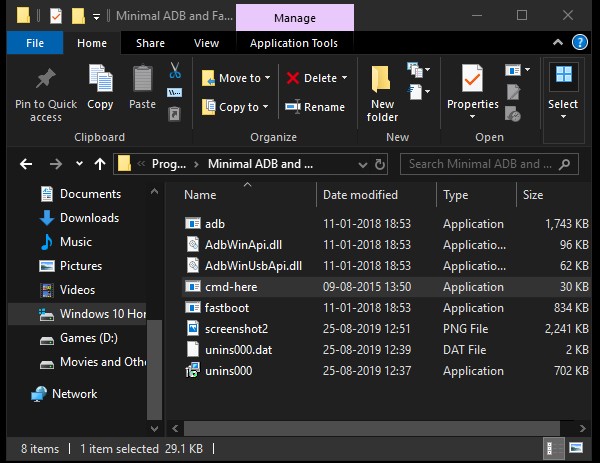The image size is (600, 463).
Task: Click the Manage contextual tab
Action: click(x=295, y=18)
